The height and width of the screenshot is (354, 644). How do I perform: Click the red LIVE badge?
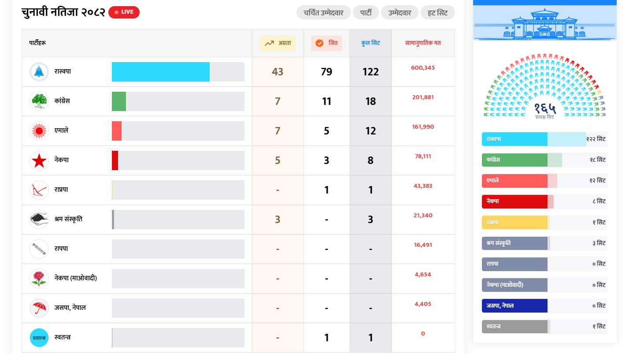click(124, 12)
